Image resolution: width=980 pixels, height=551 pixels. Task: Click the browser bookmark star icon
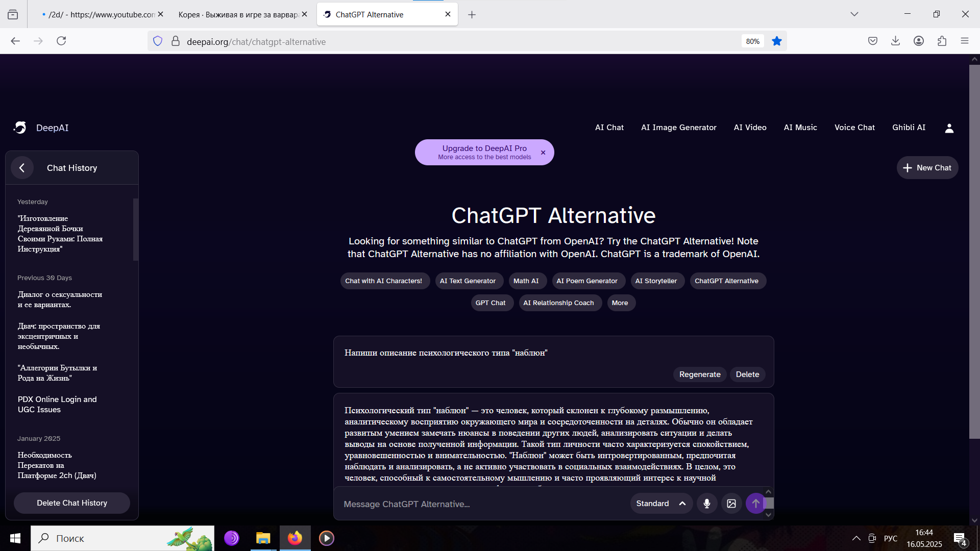[776, 41]
